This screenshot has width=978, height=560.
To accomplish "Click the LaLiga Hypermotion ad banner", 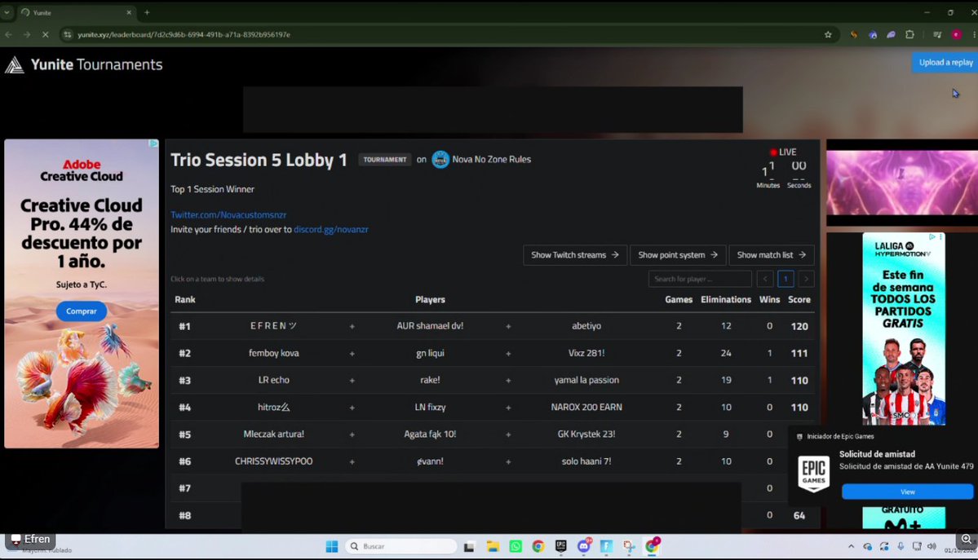I will click(904, 329).
